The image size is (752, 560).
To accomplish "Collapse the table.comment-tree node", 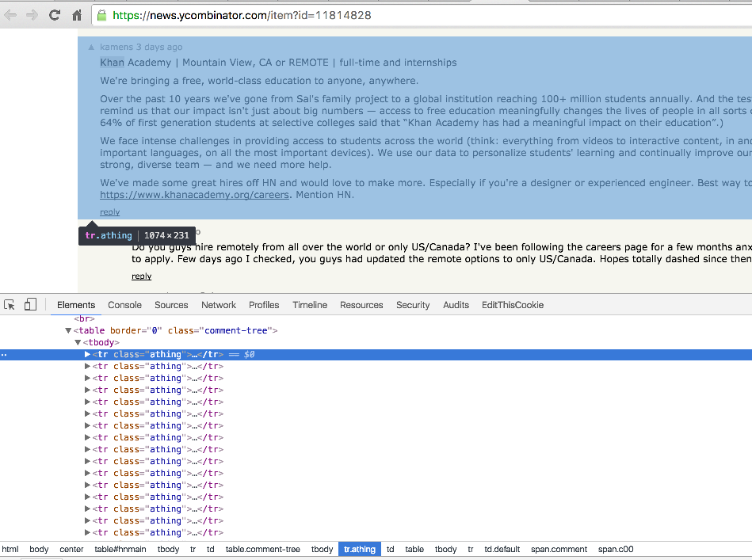I will [x=68, y=331].
